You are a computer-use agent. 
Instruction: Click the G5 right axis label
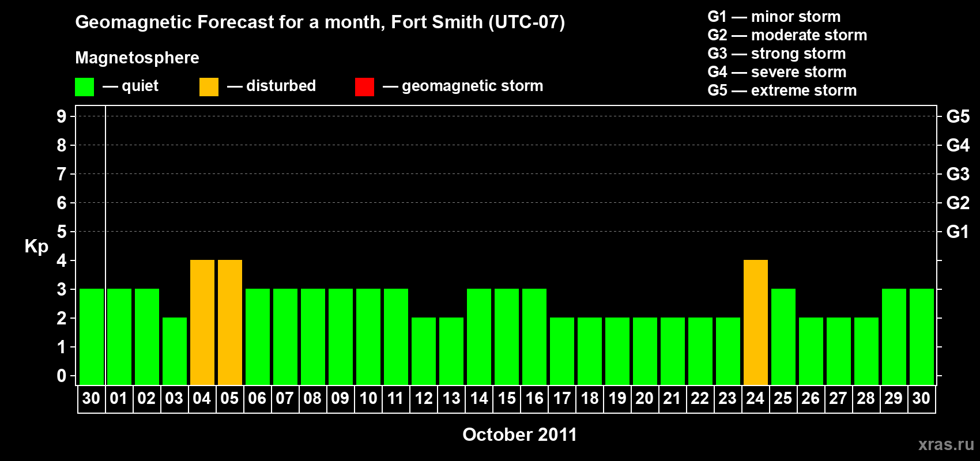(958, 116)
